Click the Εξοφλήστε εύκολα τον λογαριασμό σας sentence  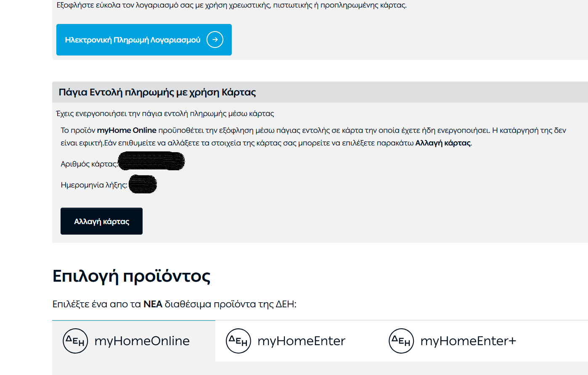click(x=232, y=5)
